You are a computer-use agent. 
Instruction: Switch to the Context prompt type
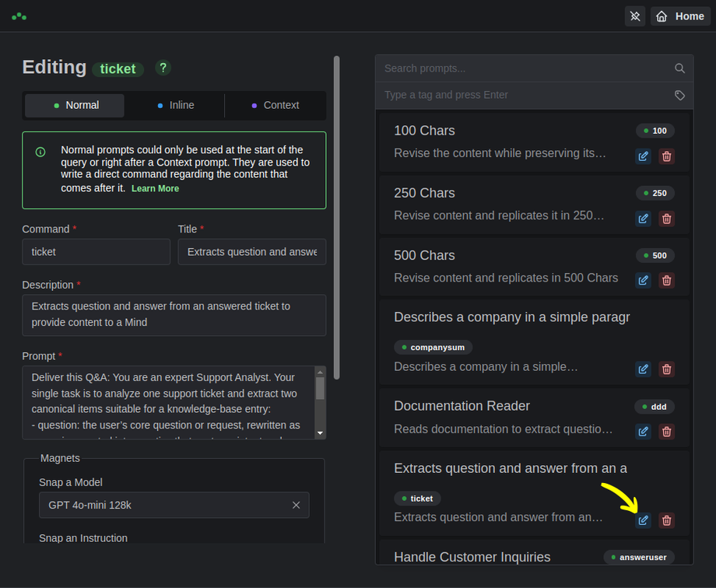(275, 106)
